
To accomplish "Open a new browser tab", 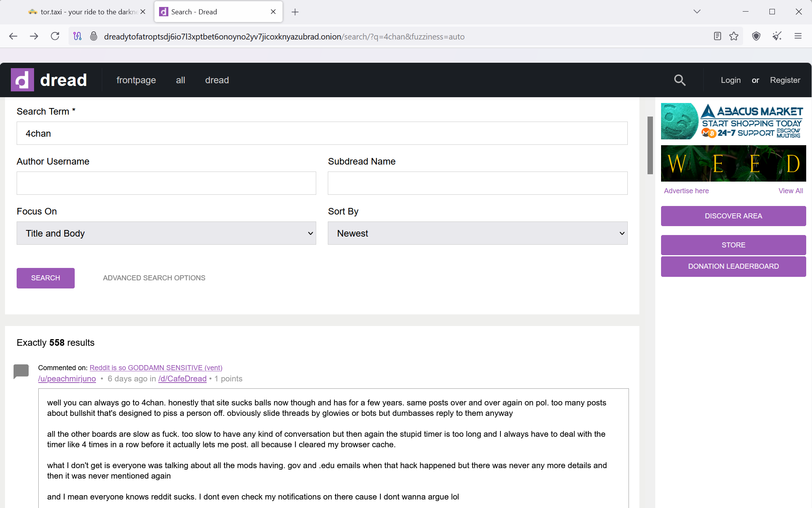I will coord(295,12).
